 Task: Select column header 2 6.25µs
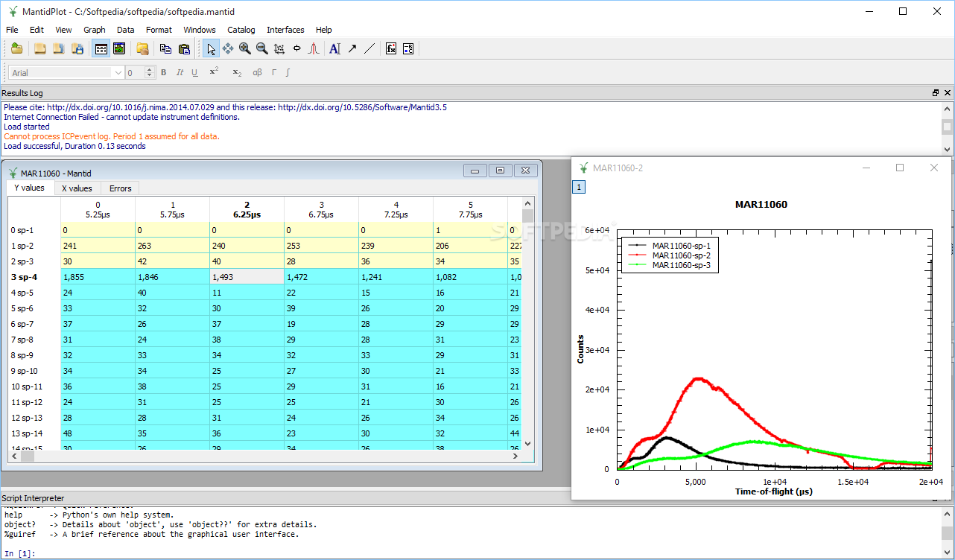(x=247, y=209)
